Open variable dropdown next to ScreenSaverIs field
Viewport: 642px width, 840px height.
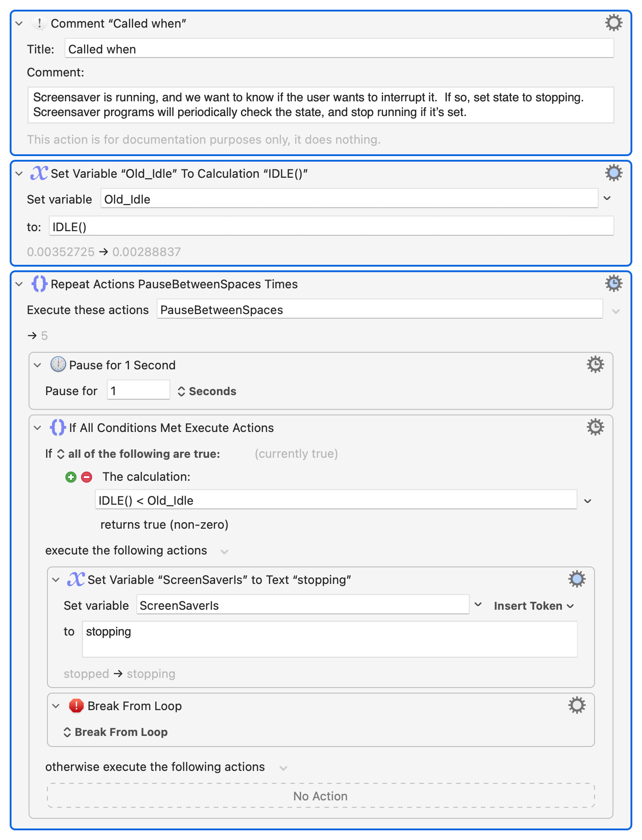click(x=478, y=604)
